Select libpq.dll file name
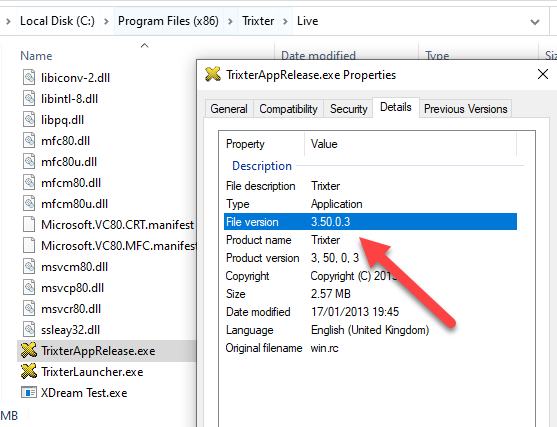The image size is (557, 427). click(62, 120)
